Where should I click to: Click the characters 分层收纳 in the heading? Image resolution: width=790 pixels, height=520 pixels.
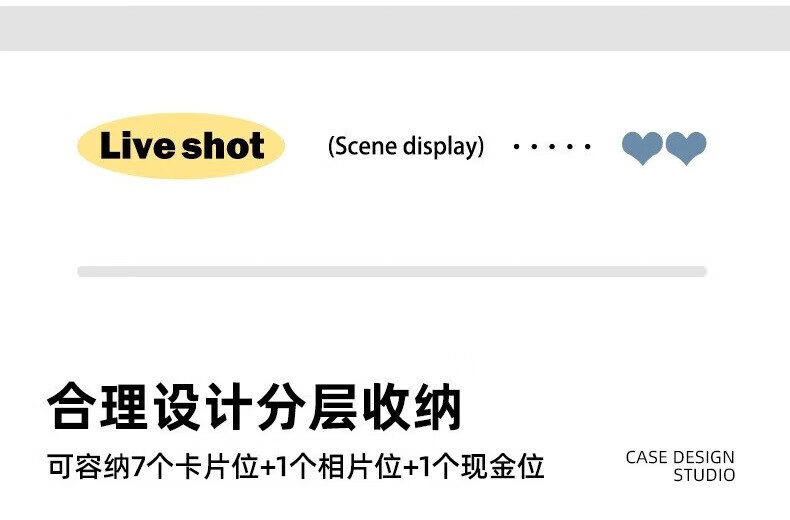[359, 406]
